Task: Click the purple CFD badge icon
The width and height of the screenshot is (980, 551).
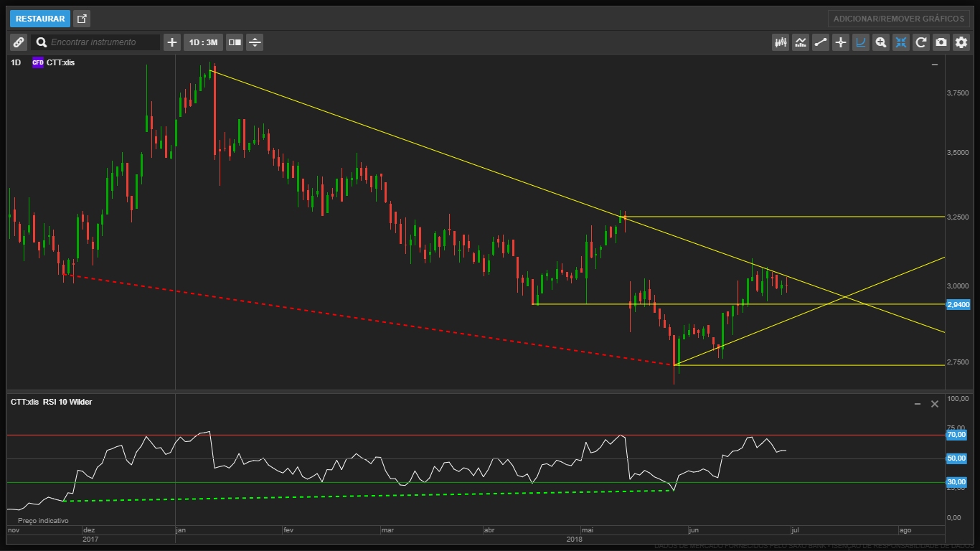Action: pos(38,62)
